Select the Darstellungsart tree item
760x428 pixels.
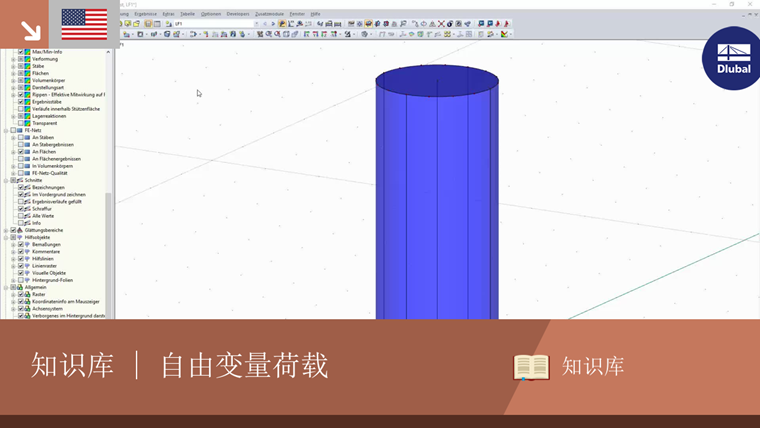coord(48,88)
